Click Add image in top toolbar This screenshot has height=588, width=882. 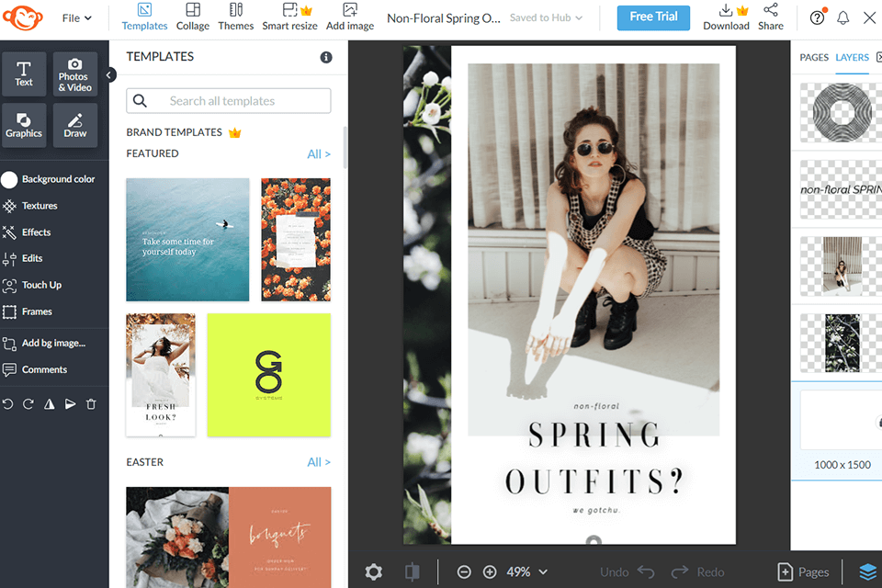coord(350,17)
